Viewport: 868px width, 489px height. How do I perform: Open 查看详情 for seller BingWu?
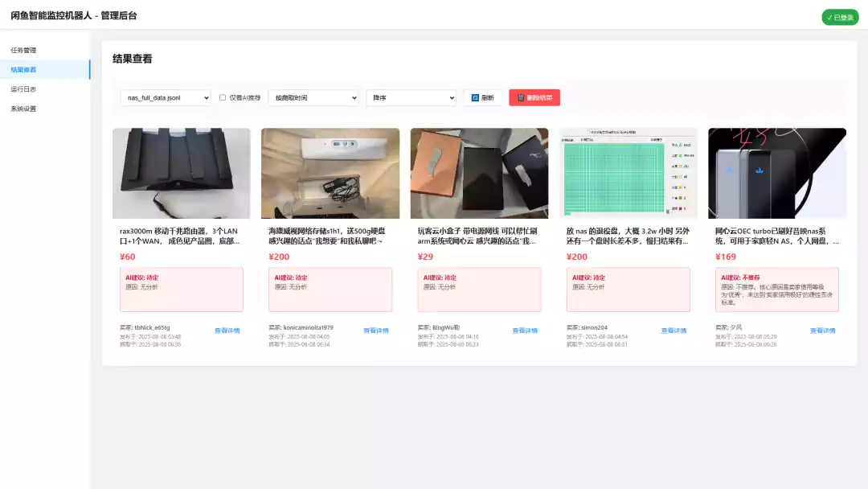pyautogui.click(x=525, y=331)
